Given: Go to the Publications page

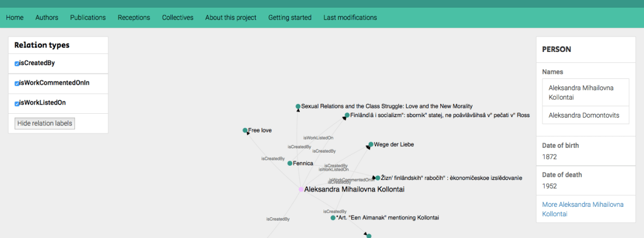Looking at the screenshot, I should click(88, 18).
